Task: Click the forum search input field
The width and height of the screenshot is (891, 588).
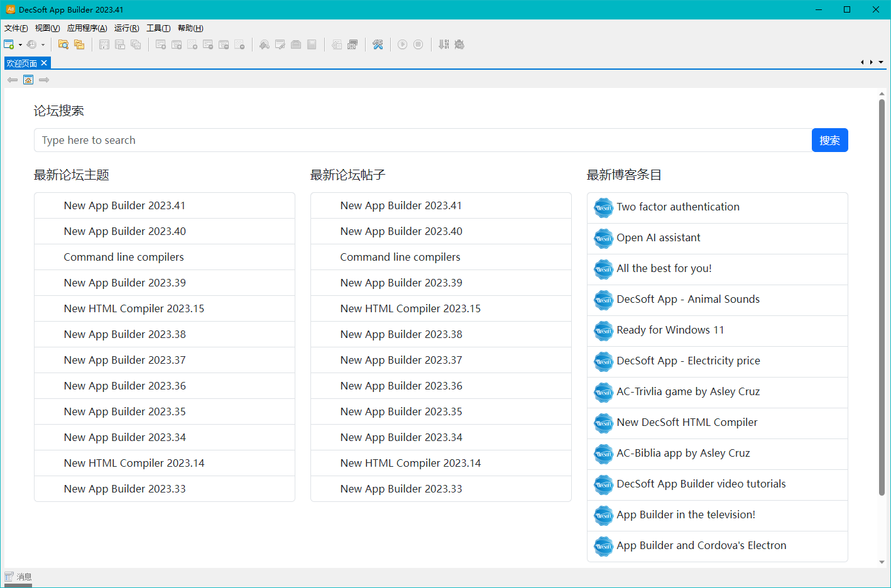Action: 423,140
